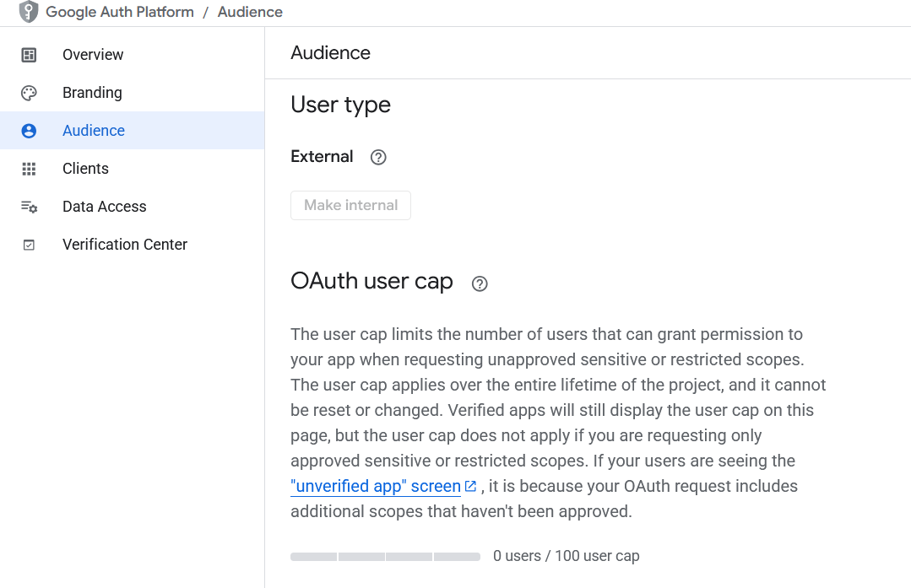Screen dimensions: 911x588
Task: Click the Google Auth Platform shield icon
Action: pos(28,12)
